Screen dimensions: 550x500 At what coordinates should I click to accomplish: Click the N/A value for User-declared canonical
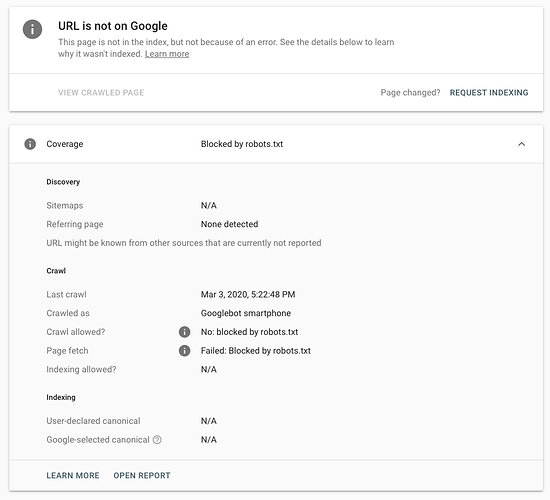[209, 421]
